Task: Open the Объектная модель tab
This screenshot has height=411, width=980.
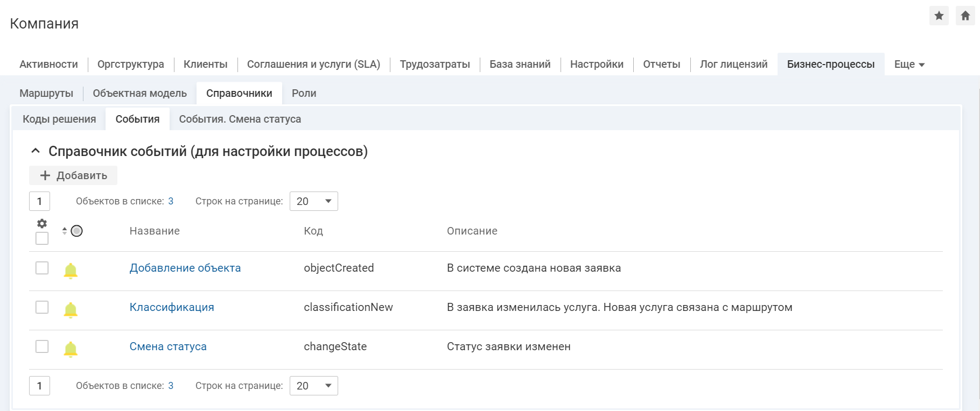Action: coord(139,93)
